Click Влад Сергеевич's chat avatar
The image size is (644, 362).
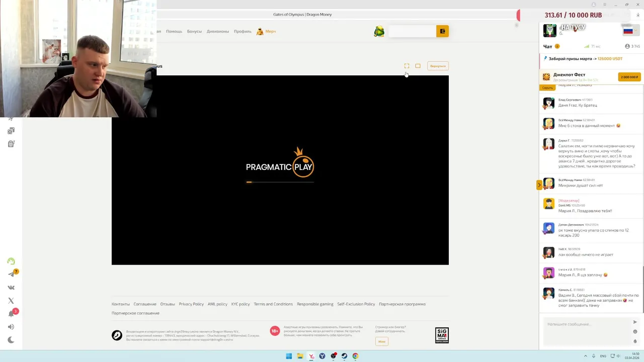pos(549,103)
